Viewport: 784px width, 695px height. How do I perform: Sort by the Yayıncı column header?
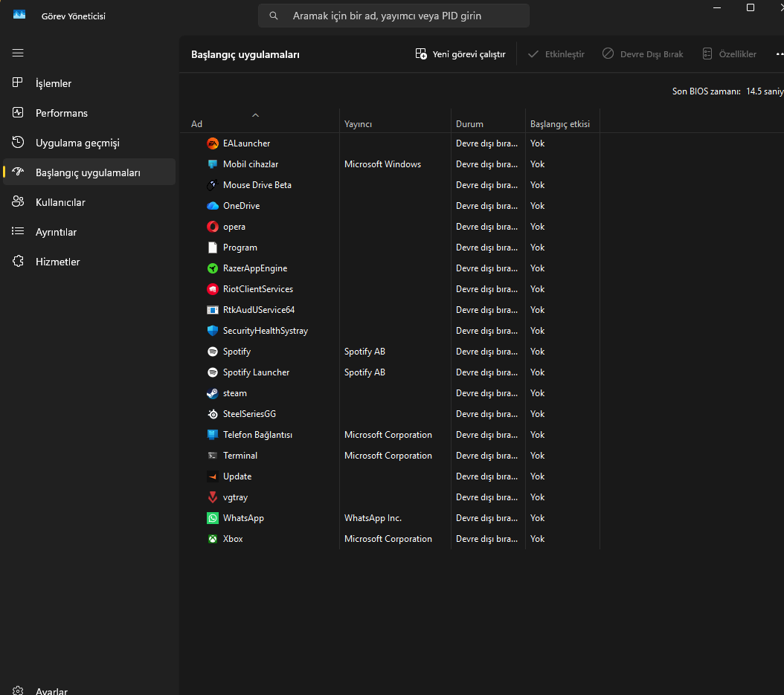click(395, 121)
